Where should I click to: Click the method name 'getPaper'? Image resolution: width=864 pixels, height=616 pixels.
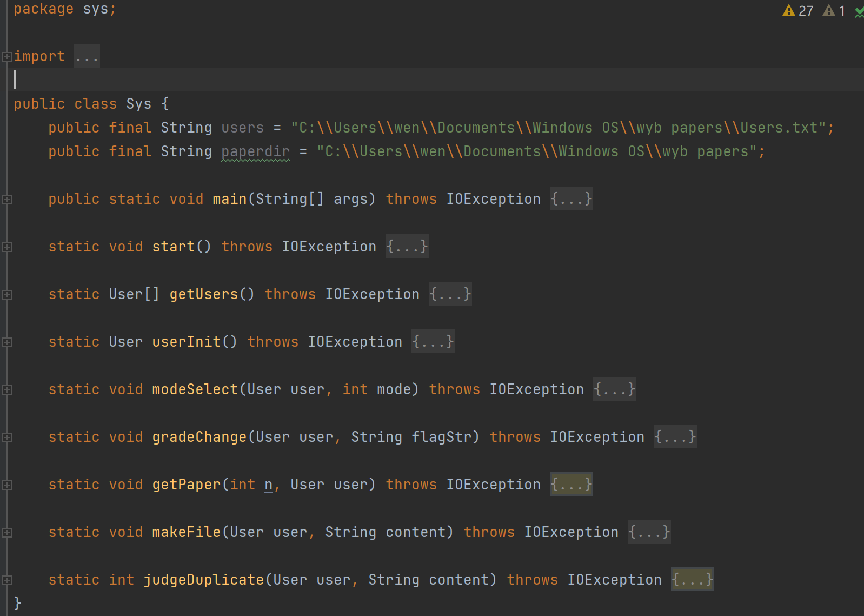point(187,485)
